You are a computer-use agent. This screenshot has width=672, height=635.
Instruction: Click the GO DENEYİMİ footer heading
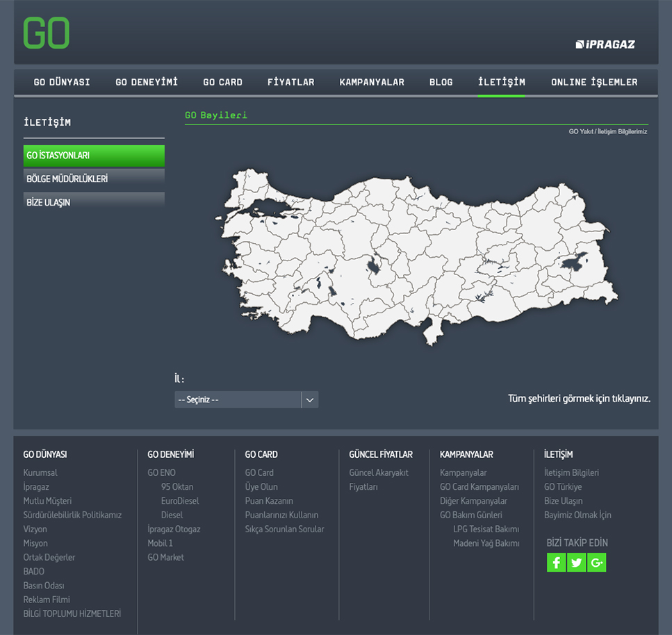point(170,454)
